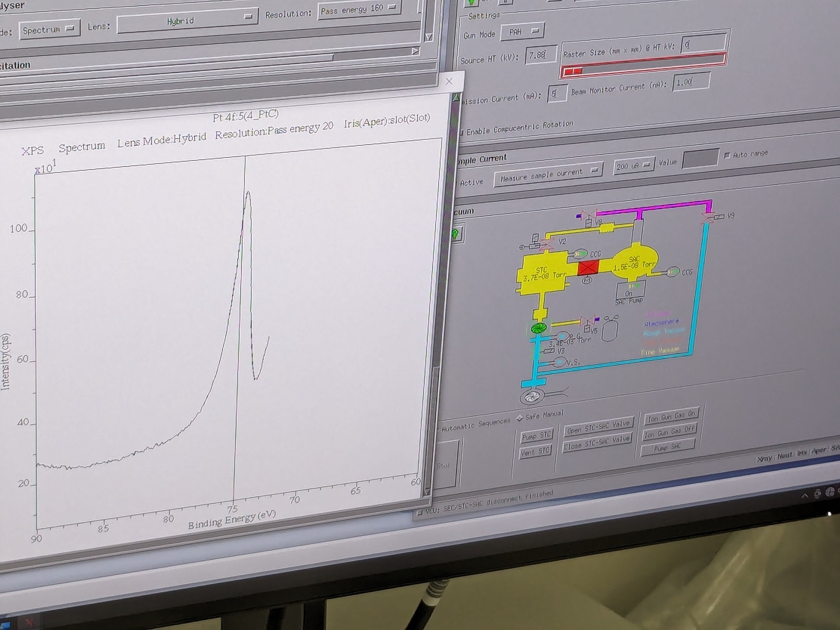Click the V9 valve symbol
This screenshot has width=840, height=630.
[707, 218]
